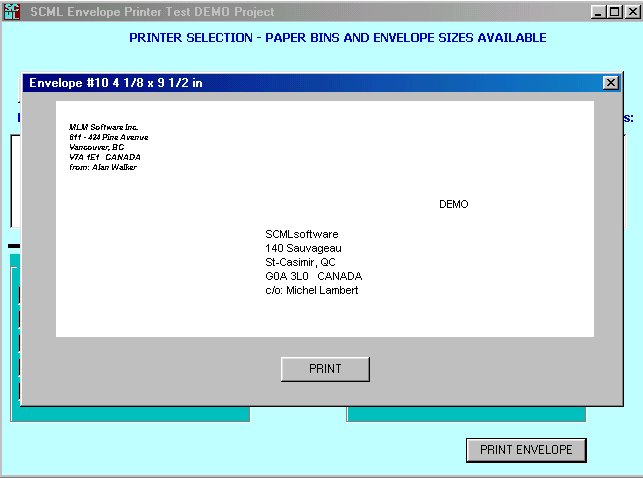
Task: Click address line 'G0A 3L0 CANADA'
Action: point(314,276)
